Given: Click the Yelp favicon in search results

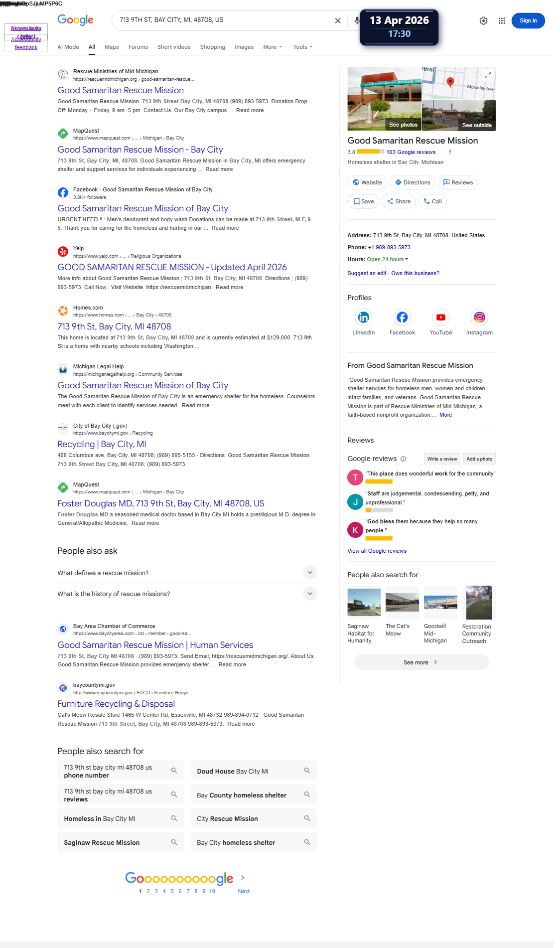Looking at the screenshot, I should [x=63, y=251].
